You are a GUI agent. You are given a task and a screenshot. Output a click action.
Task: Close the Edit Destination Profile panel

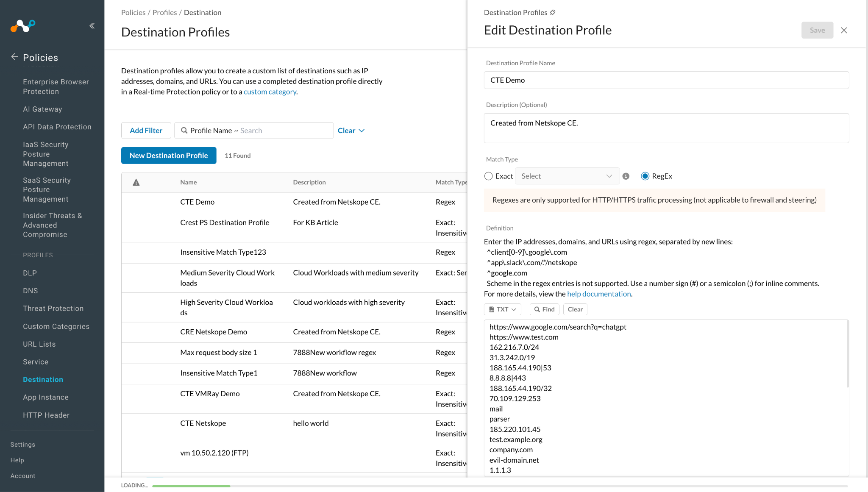pos(844,30)
